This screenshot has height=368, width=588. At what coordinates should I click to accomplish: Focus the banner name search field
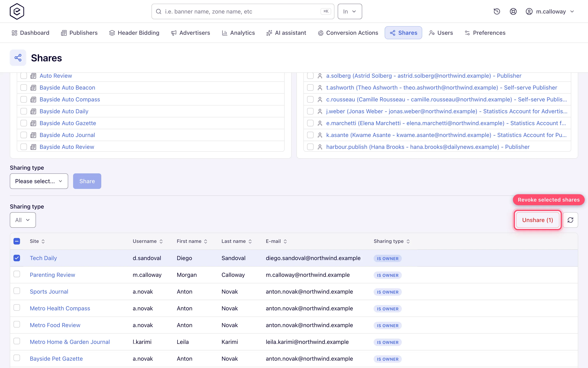[243, 11]
